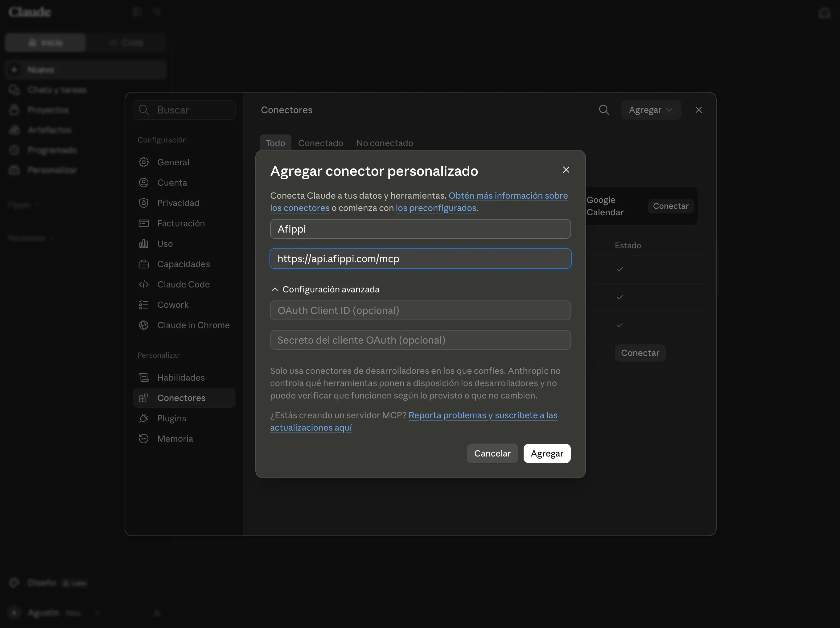Close the settings window with the X

pyautogui.click(x=698, y=110)
